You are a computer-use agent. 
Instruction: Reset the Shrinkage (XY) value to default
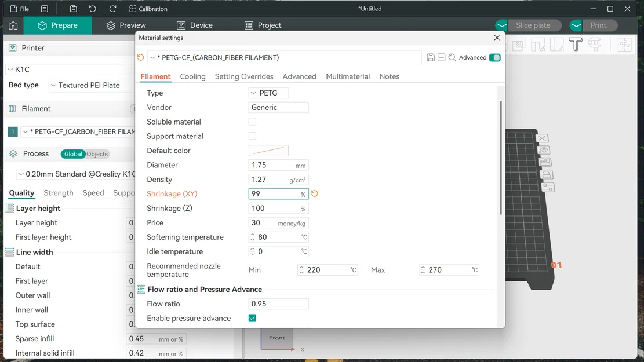click(x=315, y=193)
